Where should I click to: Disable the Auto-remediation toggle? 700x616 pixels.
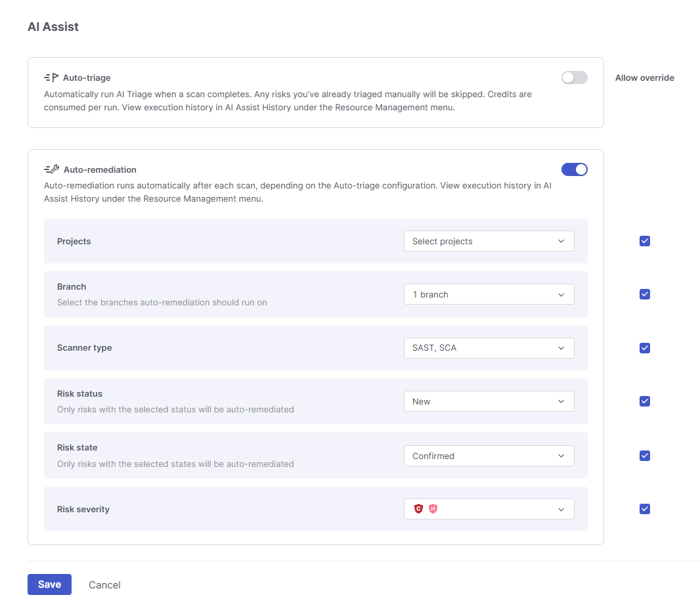[574, 169]
